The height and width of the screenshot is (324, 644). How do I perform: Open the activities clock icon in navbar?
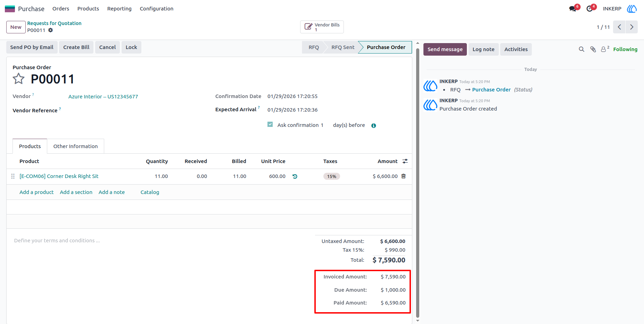[589, 9]
